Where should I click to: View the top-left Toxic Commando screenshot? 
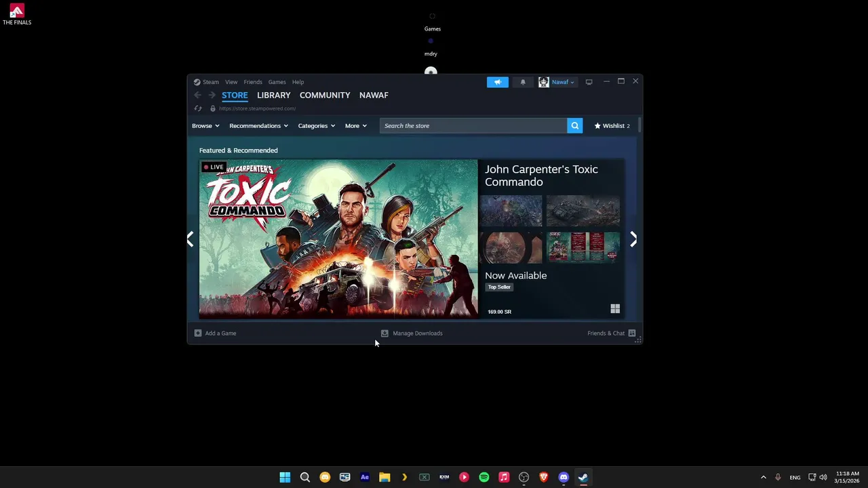click(x=511, y=211)
